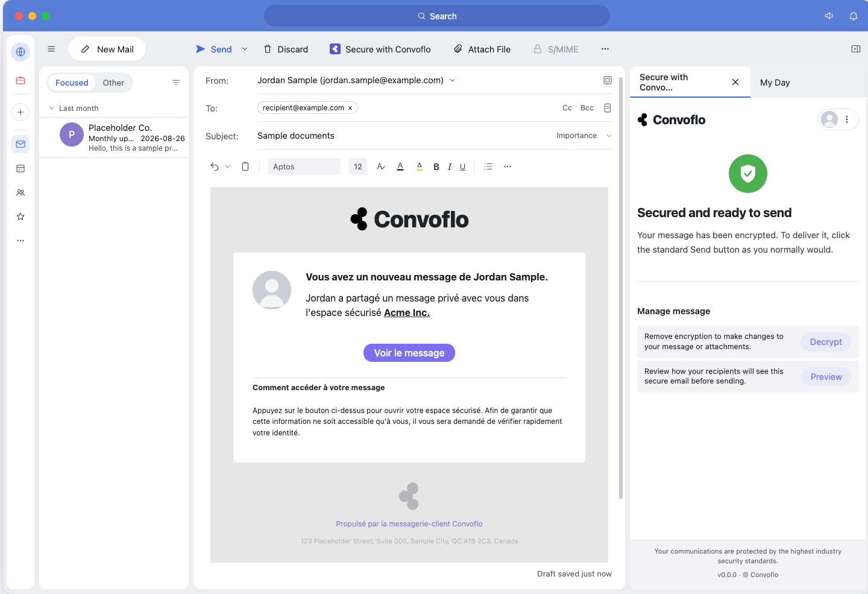Screen dimensions: 868x594
Task: Open the Send options dropdown arrow
Action: [245, 49]
